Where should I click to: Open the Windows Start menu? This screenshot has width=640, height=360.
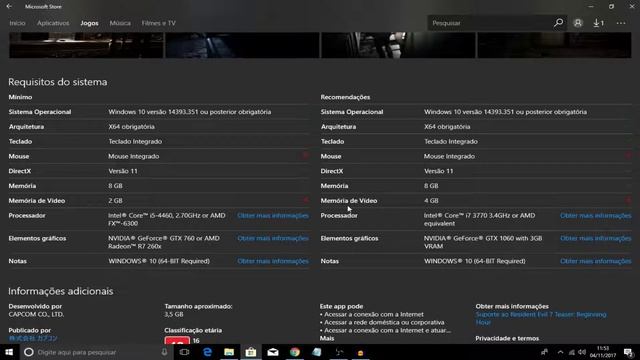9,352
